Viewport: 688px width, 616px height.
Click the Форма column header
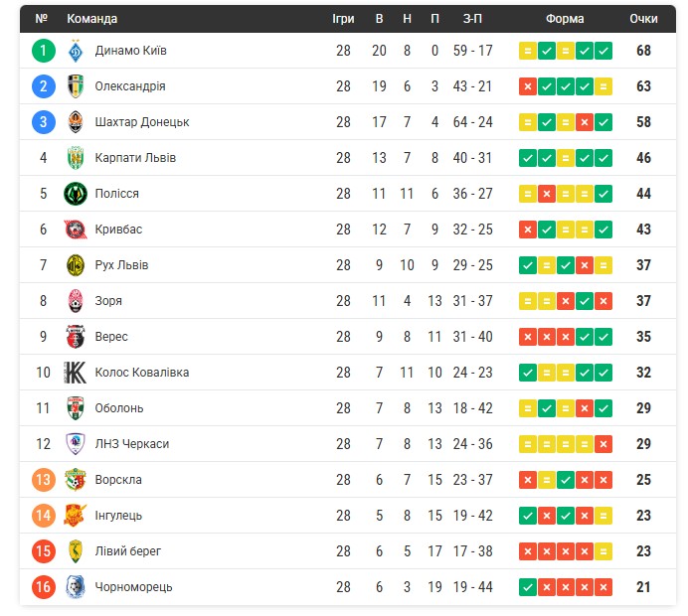click(x=565, y=19)
